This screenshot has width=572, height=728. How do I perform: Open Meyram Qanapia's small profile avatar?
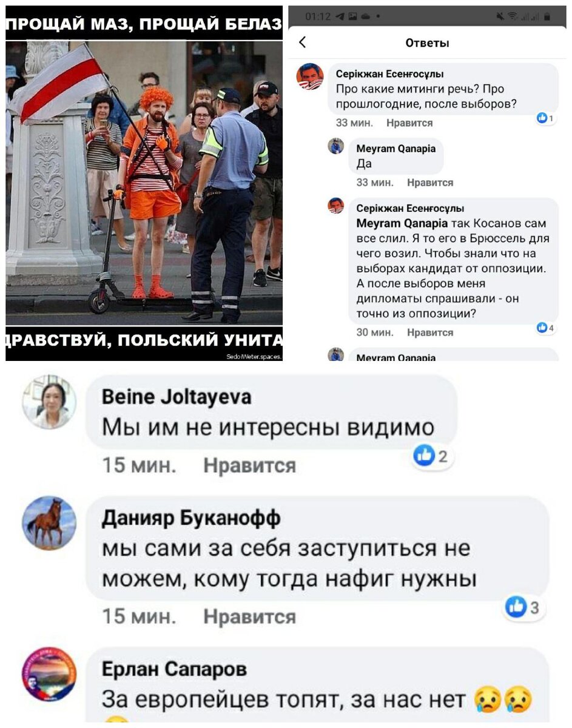335,146
